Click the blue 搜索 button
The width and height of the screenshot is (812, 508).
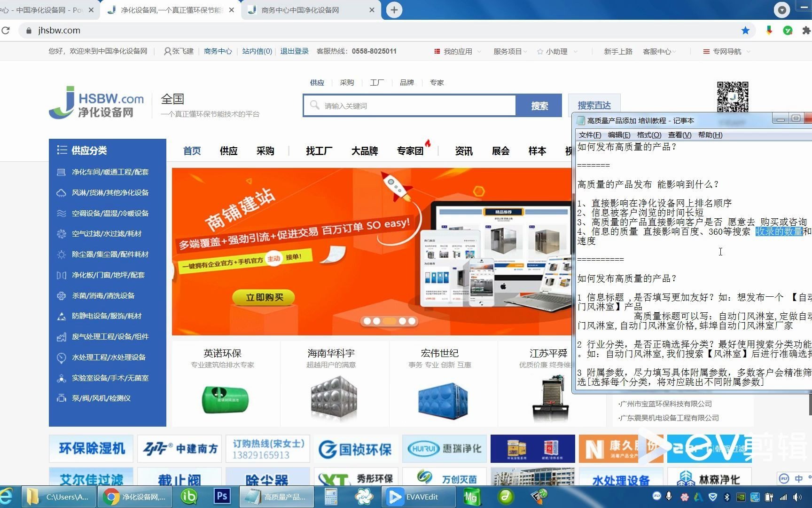click(x=539, y=106)
